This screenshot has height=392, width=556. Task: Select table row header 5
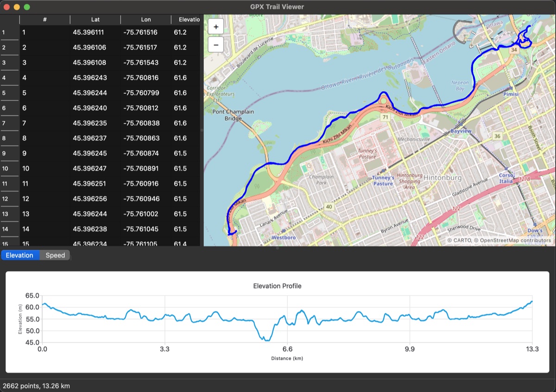[x=9, y=93]
